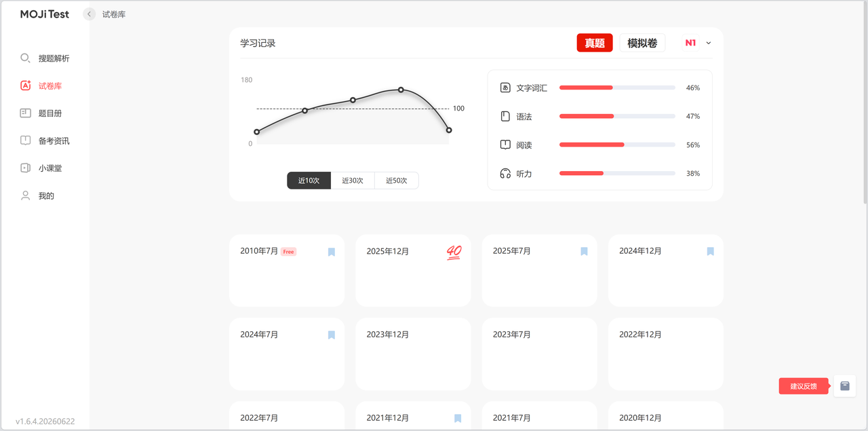Viewport: 868px width, 431px height.
Task: Click the 文字词汇 progress bar
Action: [617, 88]
